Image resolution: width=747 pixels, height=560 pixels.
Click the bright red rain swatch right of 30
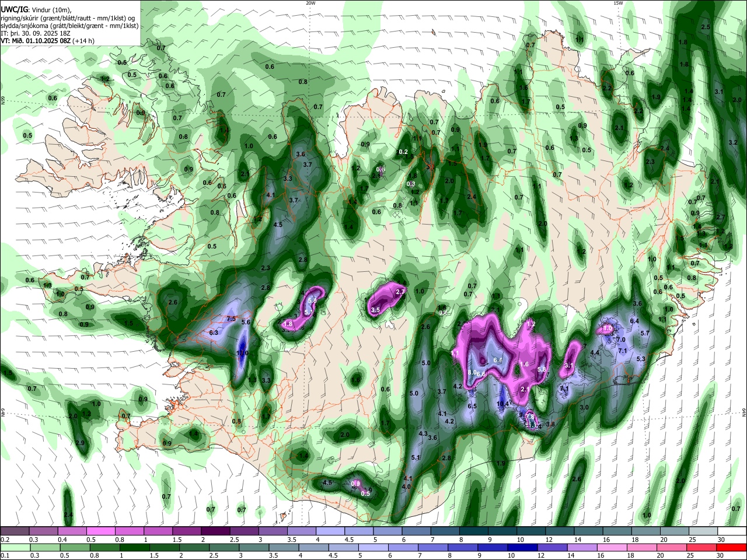point(732,547)
